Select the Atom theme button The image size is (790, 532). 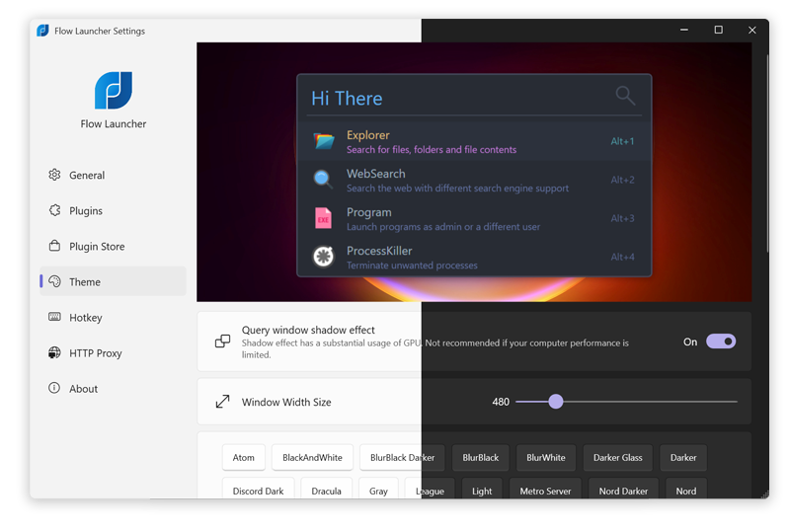243,457
